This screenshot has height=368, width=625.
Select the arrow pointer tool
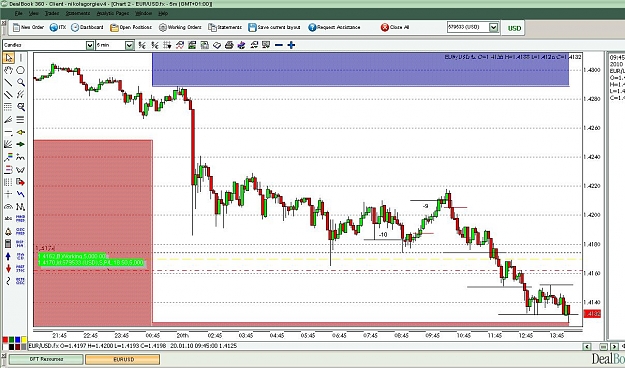(x=8, y=58)
